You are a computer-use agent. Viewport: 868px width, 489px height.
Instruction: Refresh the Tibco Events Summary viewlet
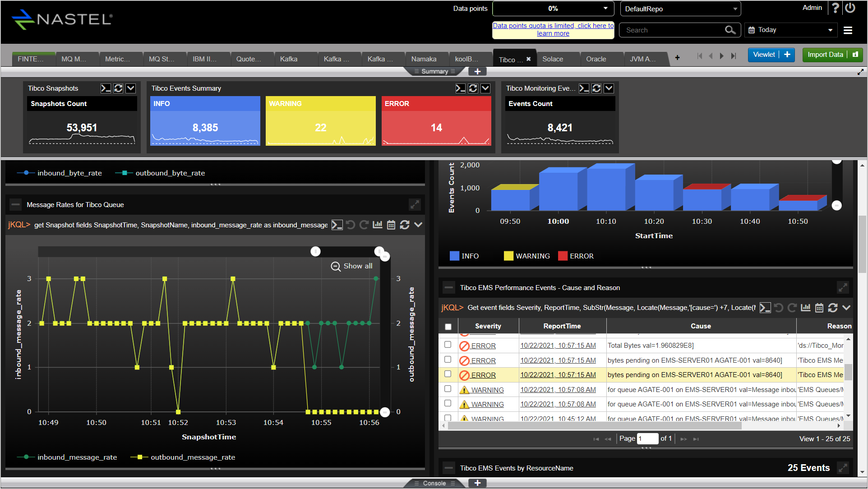pos(473,88)
